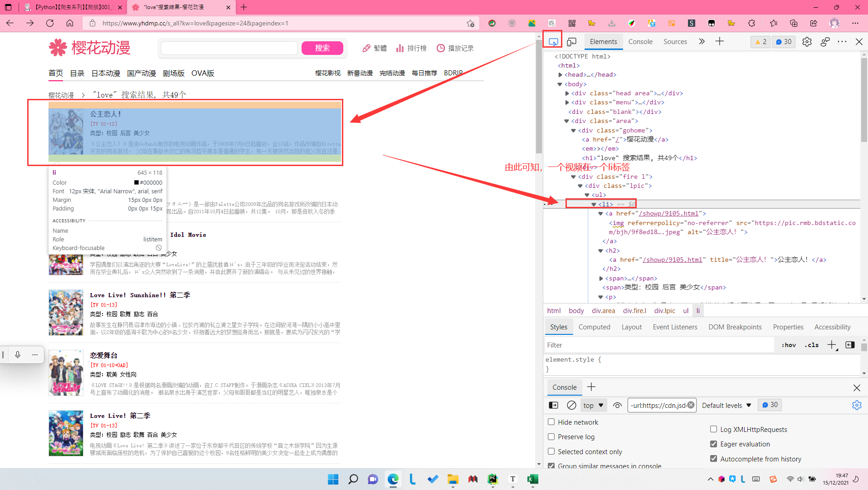The image size is (868, 490).
Task: Open Windows Start menu on taskbar
Action: (333, 479)
